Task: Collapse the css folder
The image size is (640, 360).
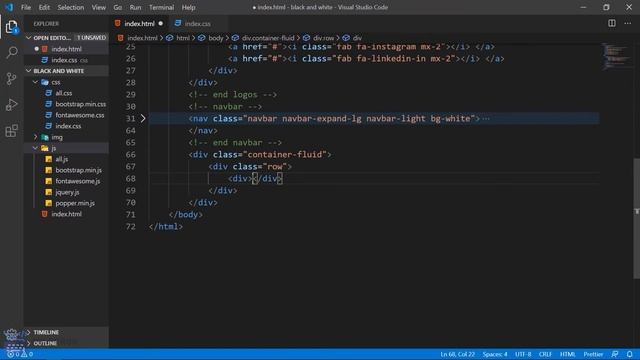Action: tap(35, 82)
